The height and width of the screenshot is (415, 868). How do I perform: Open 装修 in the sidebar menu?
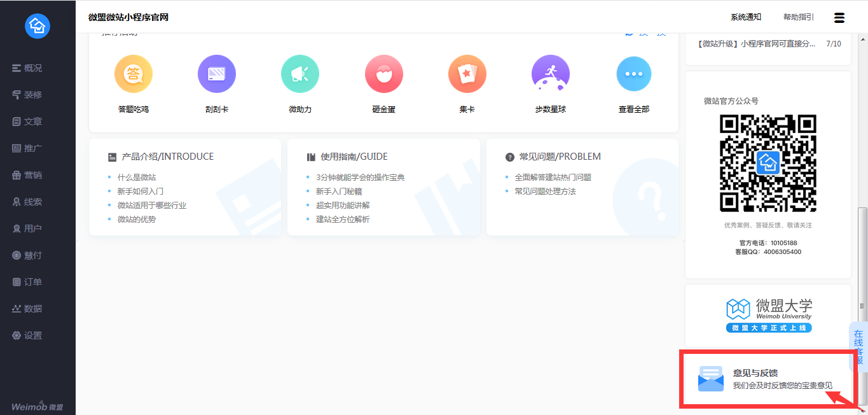click(27, 95)
